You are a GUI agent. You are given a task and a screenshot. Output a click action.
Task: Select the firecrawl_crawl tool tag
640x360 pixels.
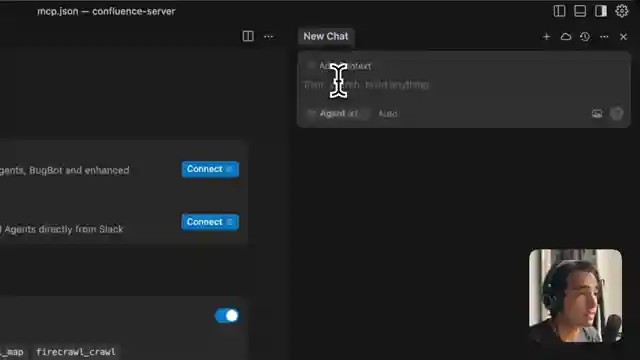[76, 352]
